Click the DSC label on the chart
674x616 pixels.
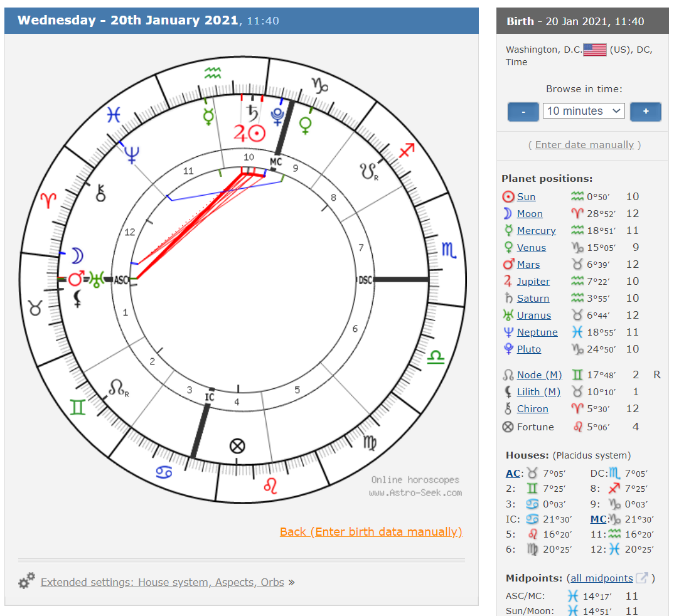[365, 280]
